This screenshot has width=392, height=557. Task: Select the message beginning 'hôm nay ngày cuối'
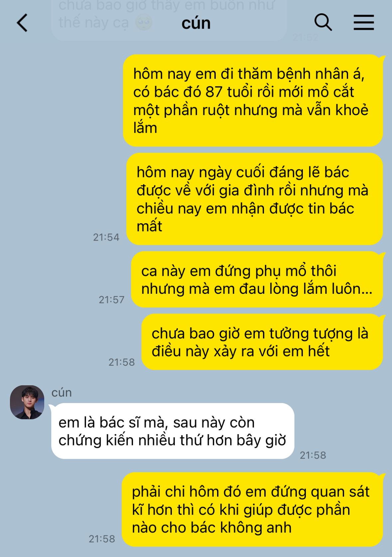[x=254, y=199]
